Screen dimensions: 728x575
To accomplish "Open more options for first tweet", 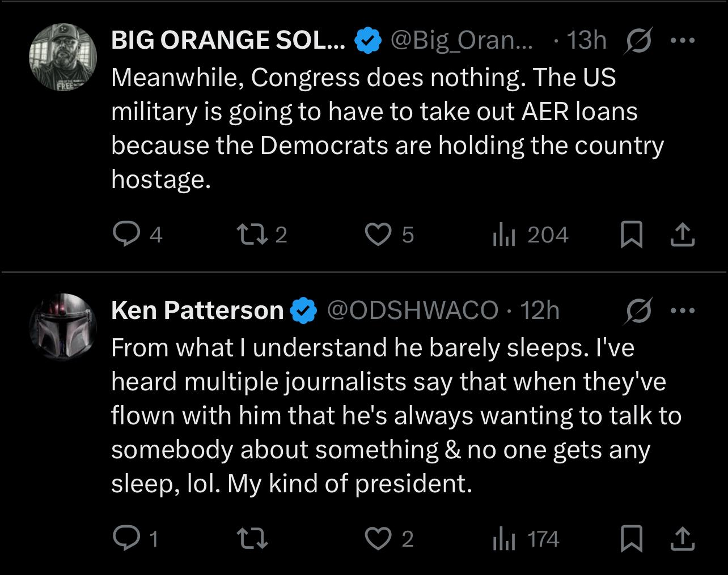I will (682, 40).
